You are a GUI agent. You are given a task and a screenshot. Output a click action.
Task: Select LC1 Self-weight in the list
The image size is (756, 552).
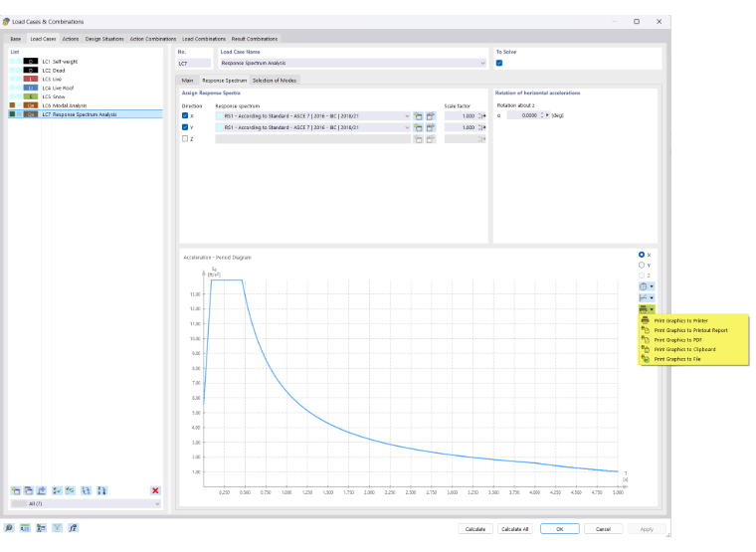pos(86,62)
